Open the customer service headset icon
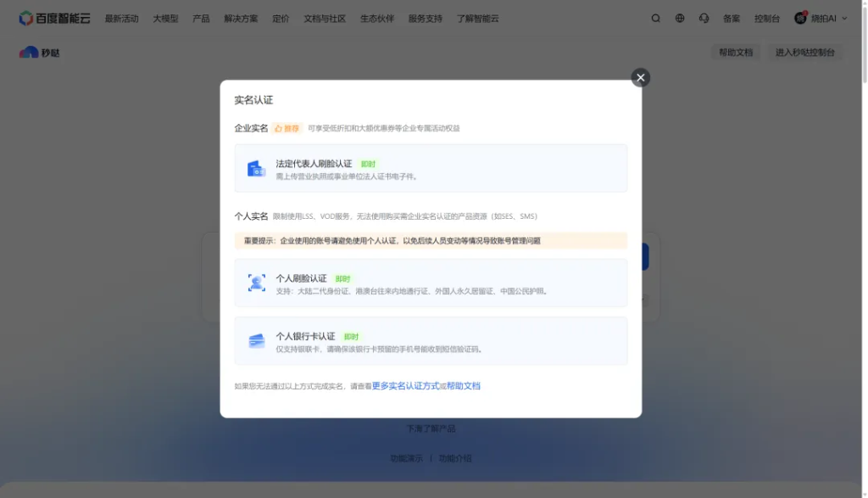The width and height of the screenshot is (868, 498). (704, 18)
